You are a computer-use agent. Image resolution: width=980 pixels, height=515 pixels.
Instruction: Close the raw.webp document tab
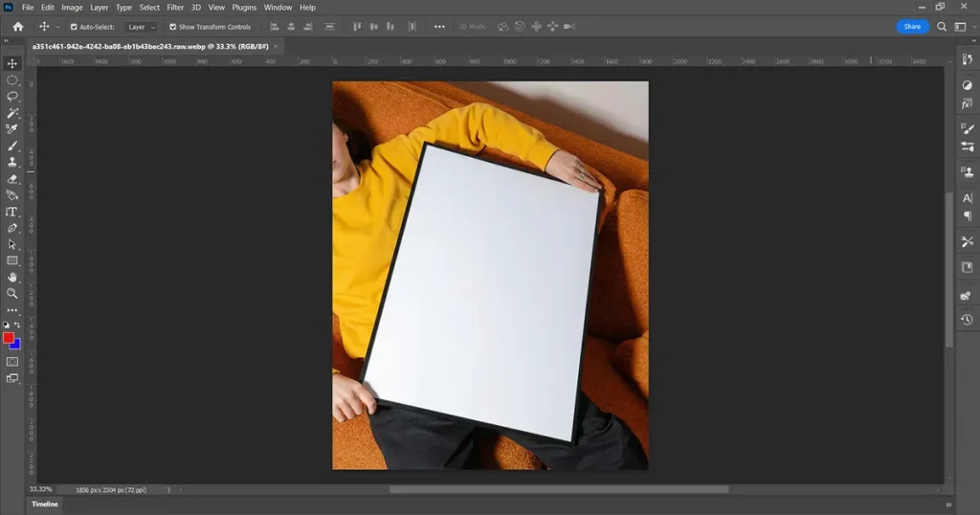pyautogui.click(x=278, y=46)
